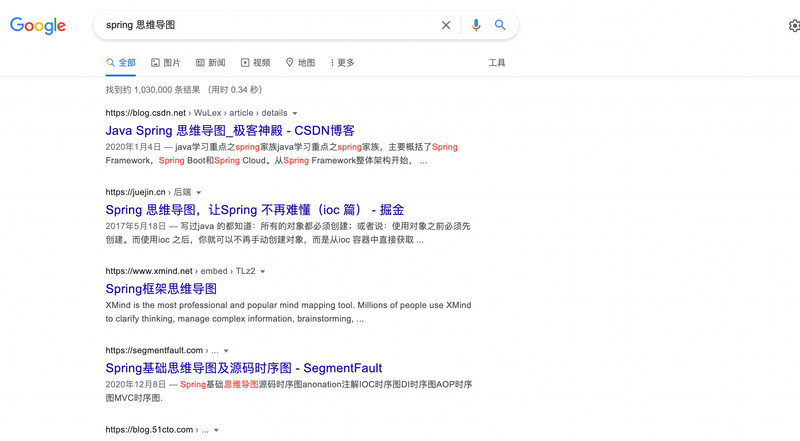Image resolution: width=800 pixels, height=441 pixels.
Task: Expand dropdown arrow beside blog.csdn.net URL
Action: [x=295, y=113]
